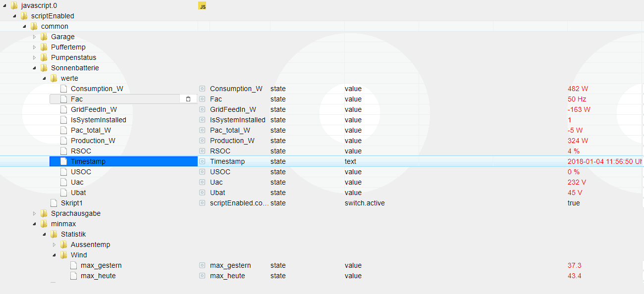
Task: Click the state icon next to max_heute name
Action: pos(202,276)
